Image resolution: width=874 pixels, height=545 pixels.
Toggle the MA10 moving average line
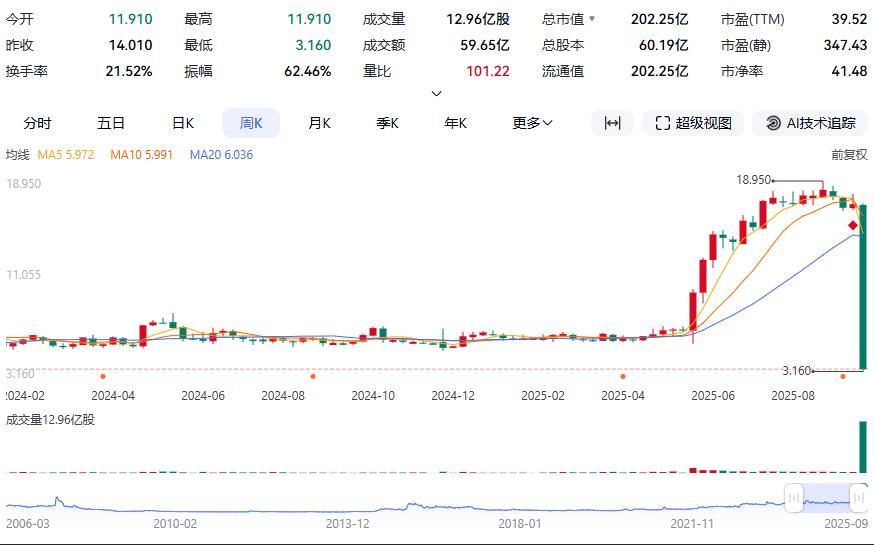pos(141,155)
